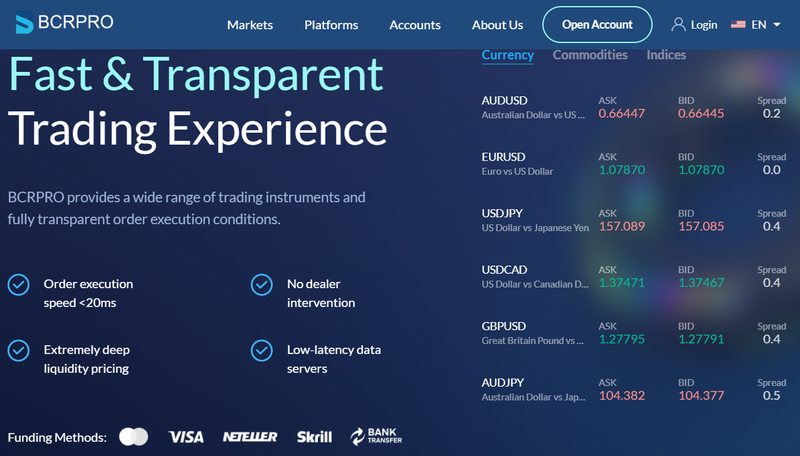
Task: Click the Open Account button
Action: coord(597,24)
